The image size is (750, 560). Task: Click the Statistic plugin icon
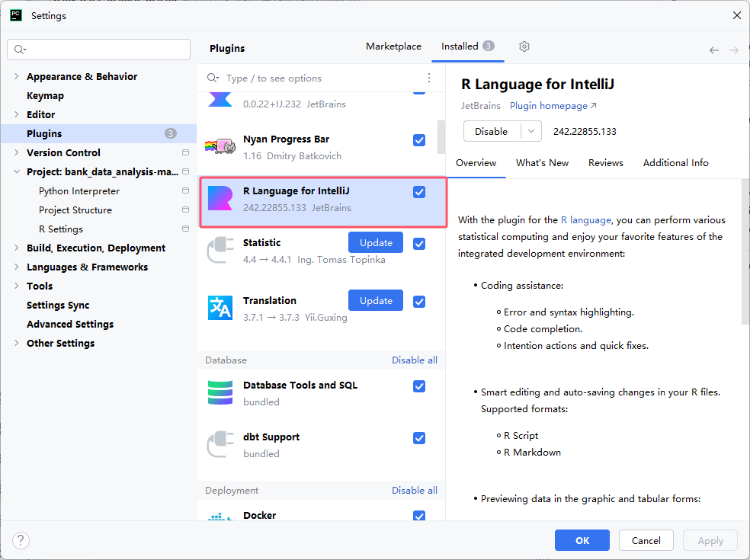220,250
